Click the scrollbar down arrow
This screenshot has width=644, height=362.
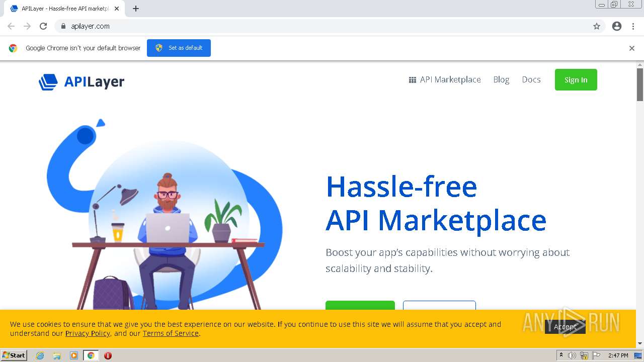click(640, 344)
